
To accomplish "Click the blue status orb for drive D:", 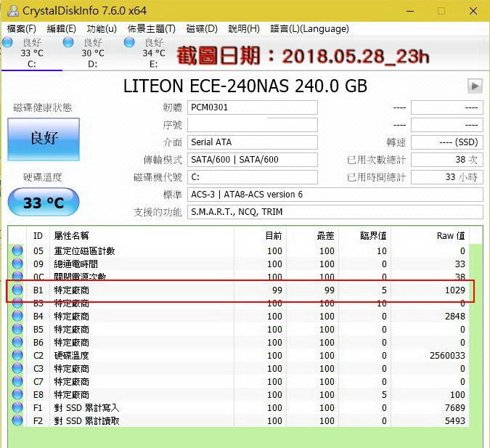I will coord(68,42).
